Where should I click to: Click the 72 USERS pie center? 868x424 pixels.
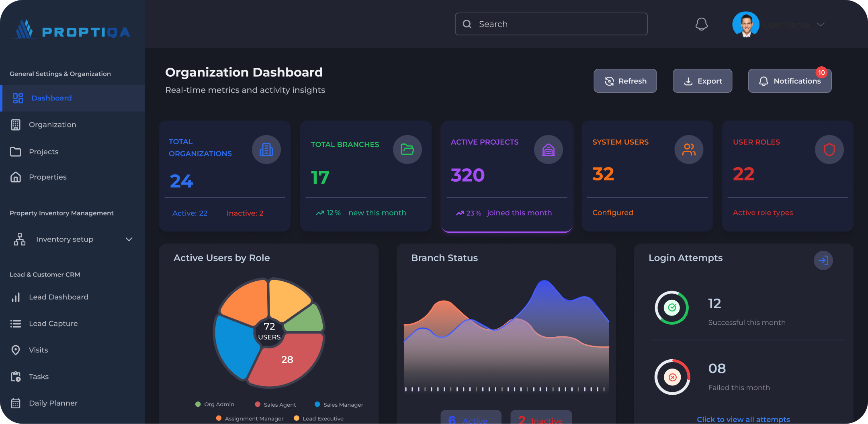coord(269,332)
